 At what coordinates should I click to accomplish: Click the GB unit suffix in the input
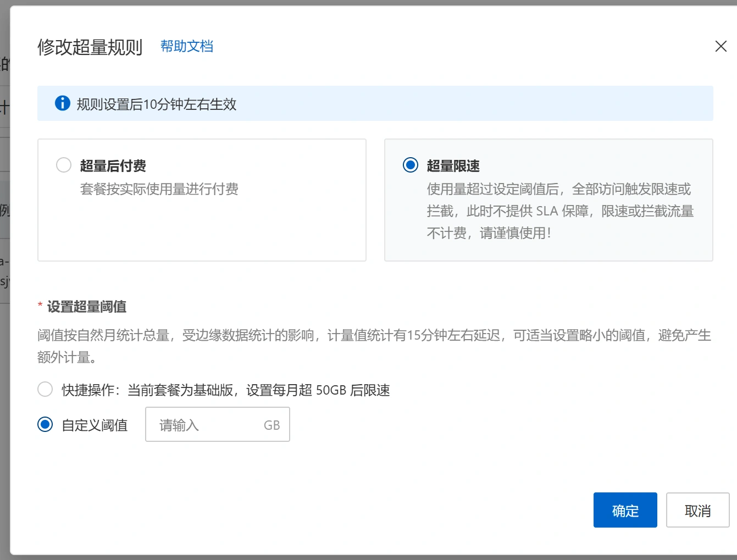(x=272, y=425)
